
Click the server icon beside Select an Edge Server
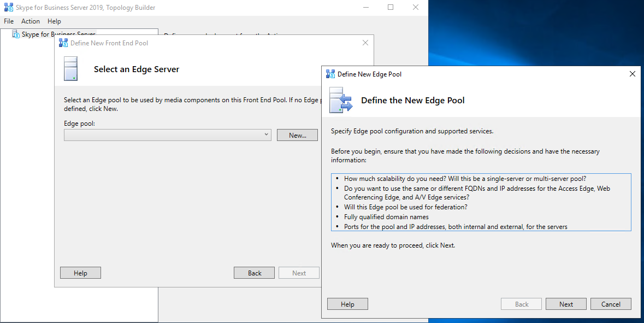coord(71,69)
